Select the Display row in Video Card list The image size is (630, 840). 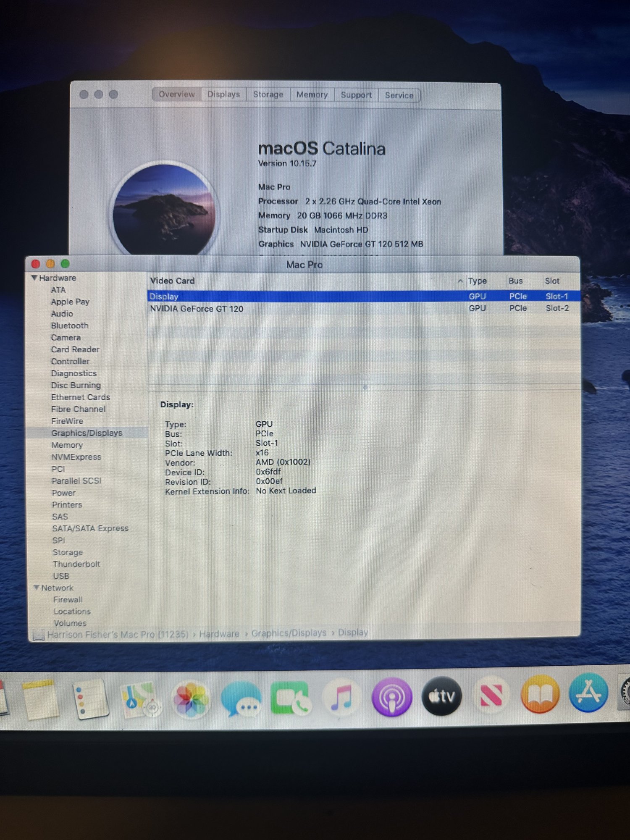tap(364, 297)
